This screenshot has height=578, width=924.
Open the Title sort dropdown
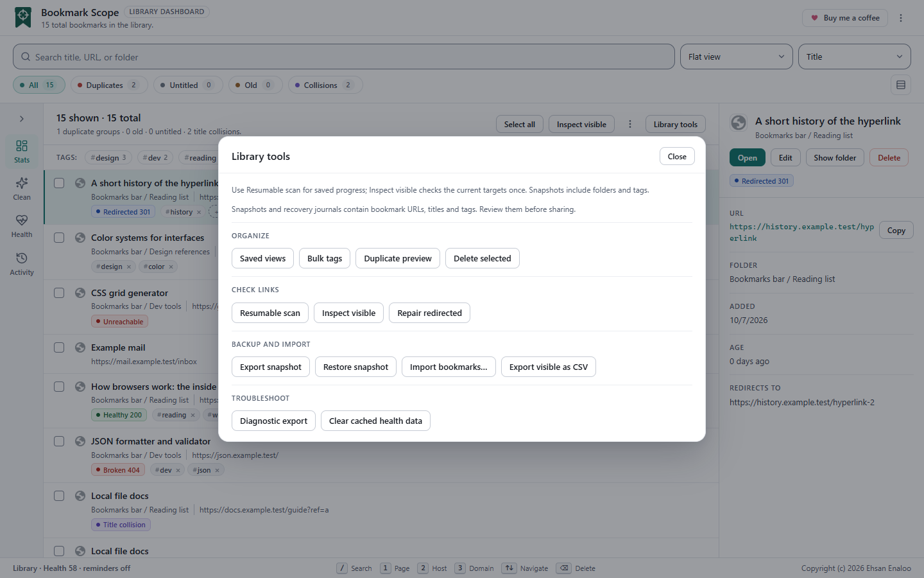point(855,57)
